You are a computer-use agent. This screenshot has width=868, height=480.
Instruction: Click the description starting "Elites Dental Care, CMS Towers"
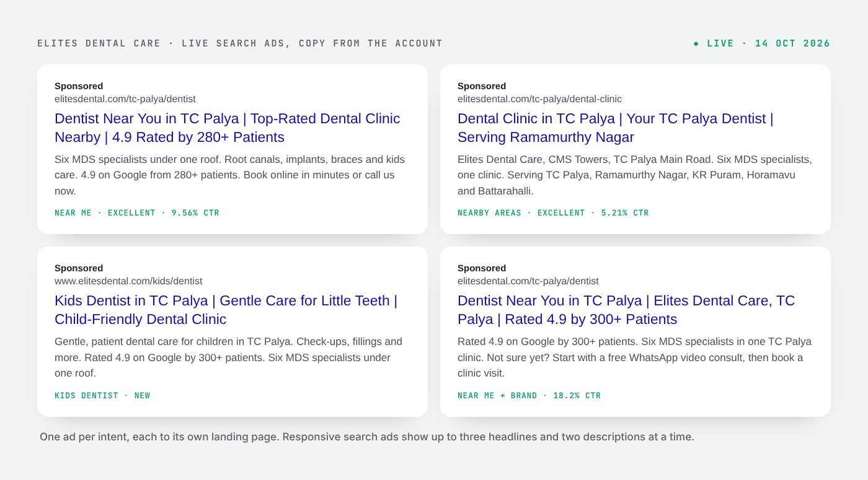point(635,175)
